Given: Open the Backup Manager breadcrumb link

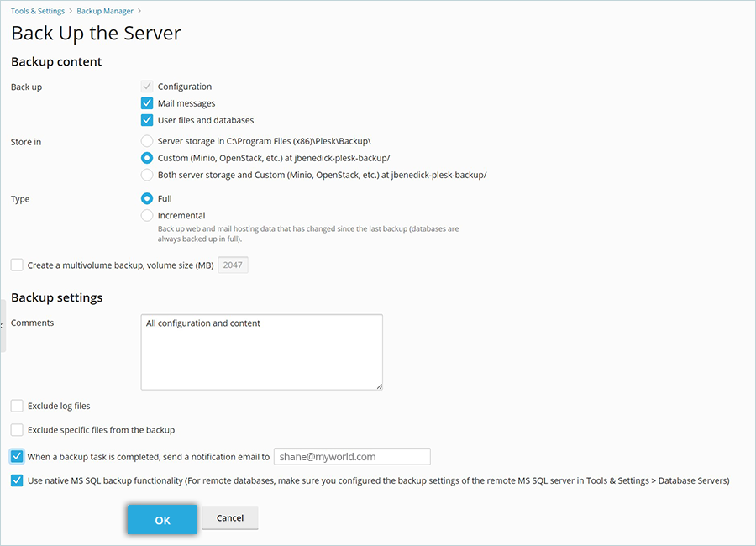Looking at the screenshot, I should (106, 11).
